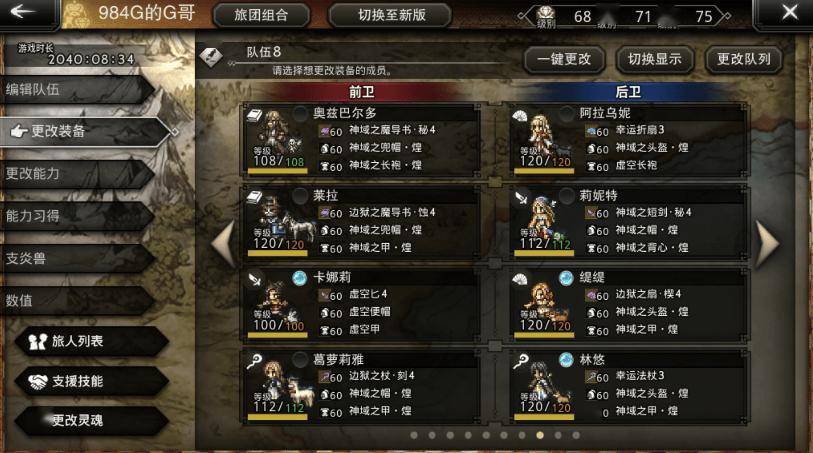Tap the fan weapon icon of 阿拉乌妮
Screen dimensions: 813x453
520,116
